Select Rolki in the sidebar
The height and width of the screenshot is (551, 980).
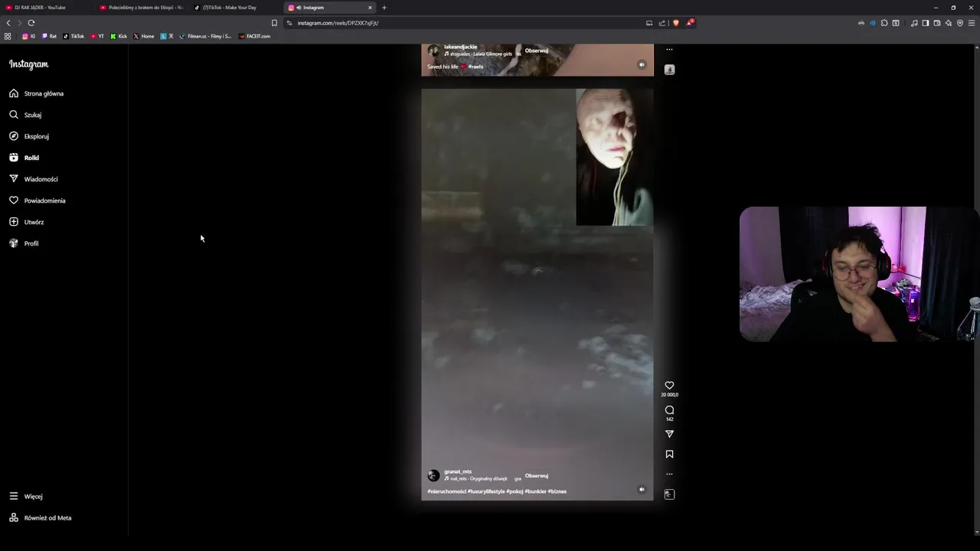point(24,158)
